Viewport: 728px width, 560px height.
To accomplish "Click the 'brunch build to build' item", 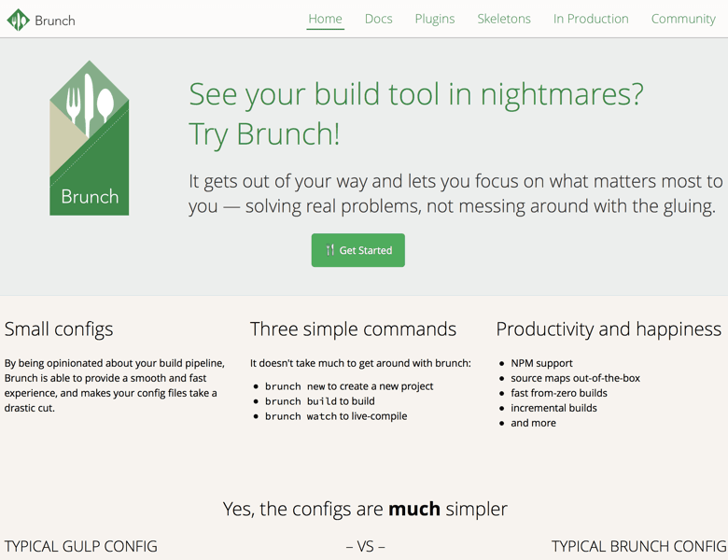I will point(319,401).
